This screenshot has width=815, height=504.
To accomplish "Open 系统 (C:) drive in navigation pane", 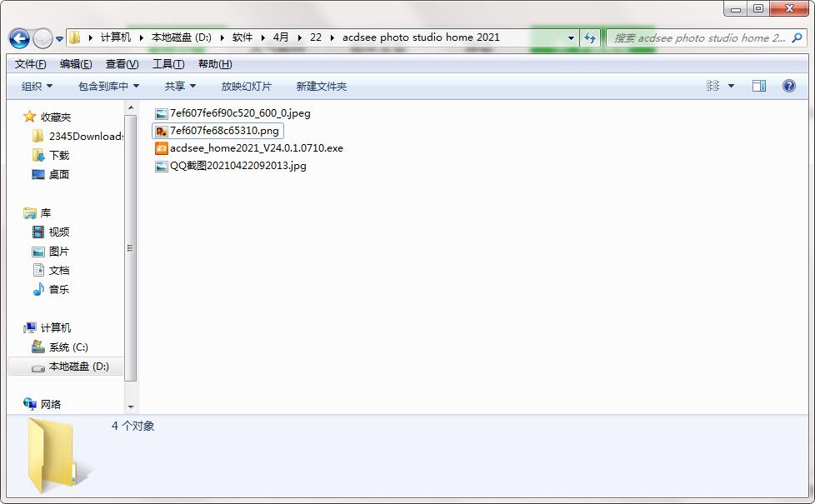I will pos(68,347).
